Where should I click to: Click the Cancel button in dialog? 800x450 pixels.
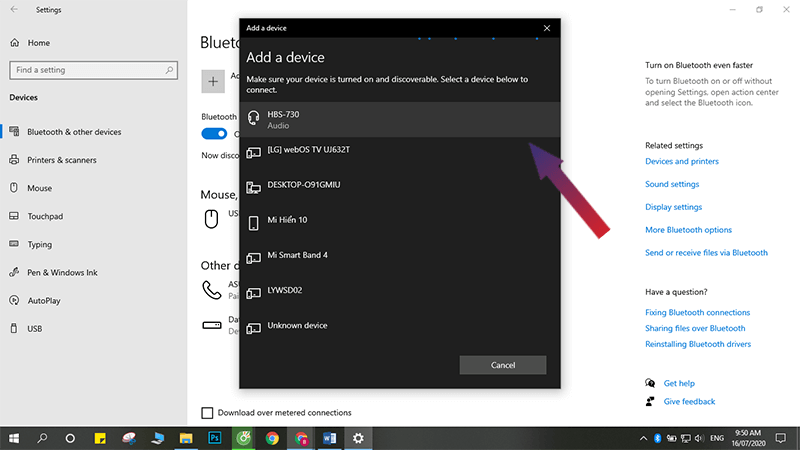(502, 365)
